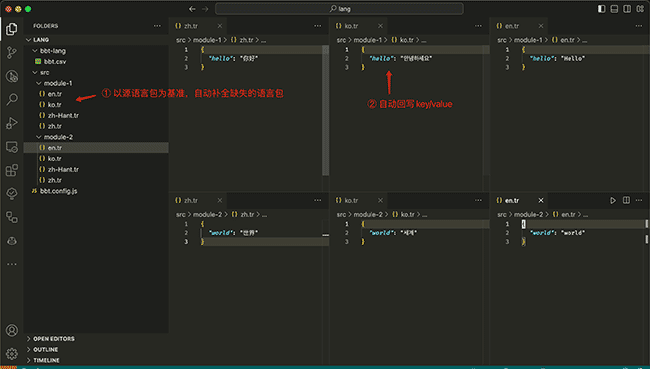Toggle secondary side bar layout icon
This screenshot has height=369, width=650.
click(627, 9)
